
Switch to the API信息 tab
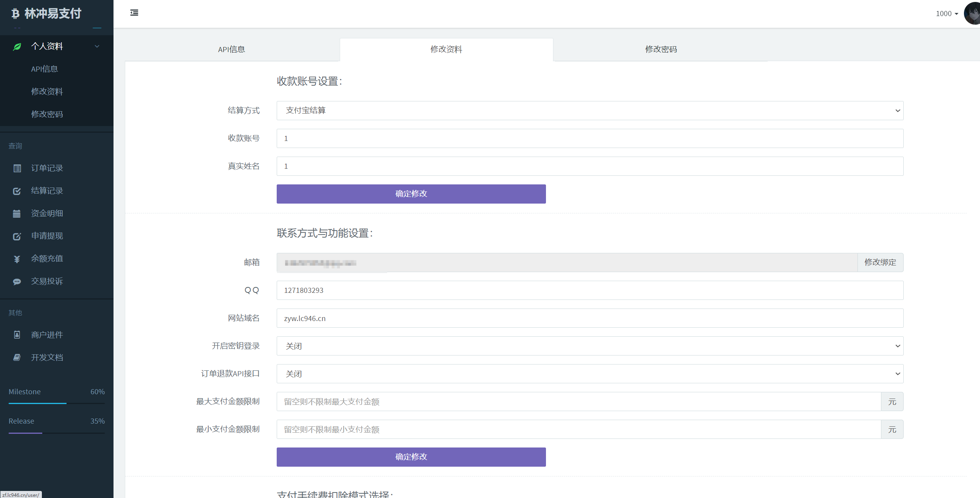click(x=231, y=49)
